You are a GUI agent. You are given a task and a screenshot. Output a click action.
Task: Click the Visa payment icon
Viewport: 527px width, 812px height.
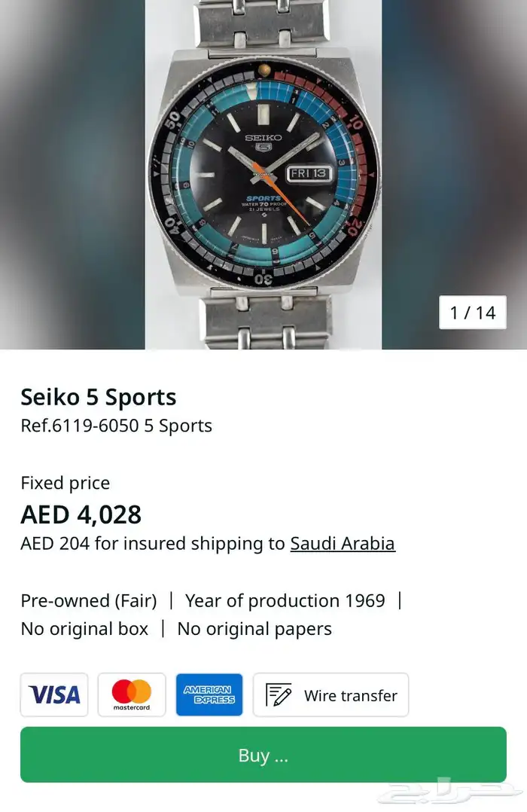[x=54, y=694]
